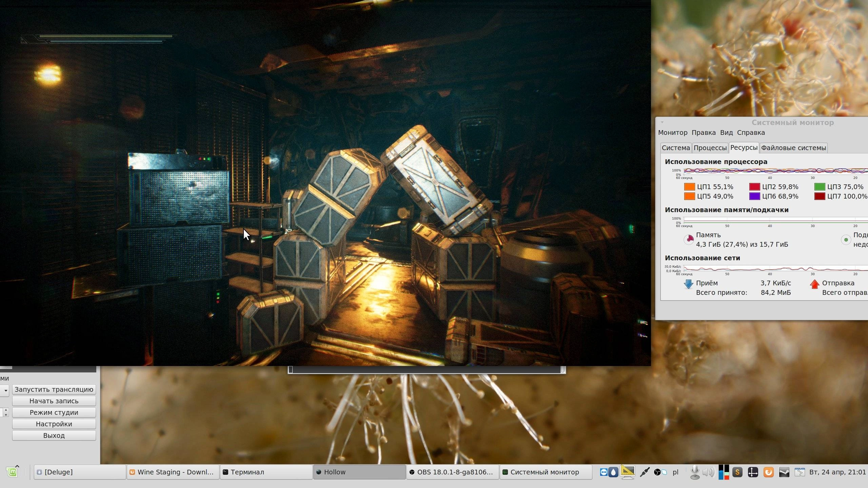The width and height of the screenshot is (868, 488).
Task: Switch to the Система tab
Action: tap(676, 148)
